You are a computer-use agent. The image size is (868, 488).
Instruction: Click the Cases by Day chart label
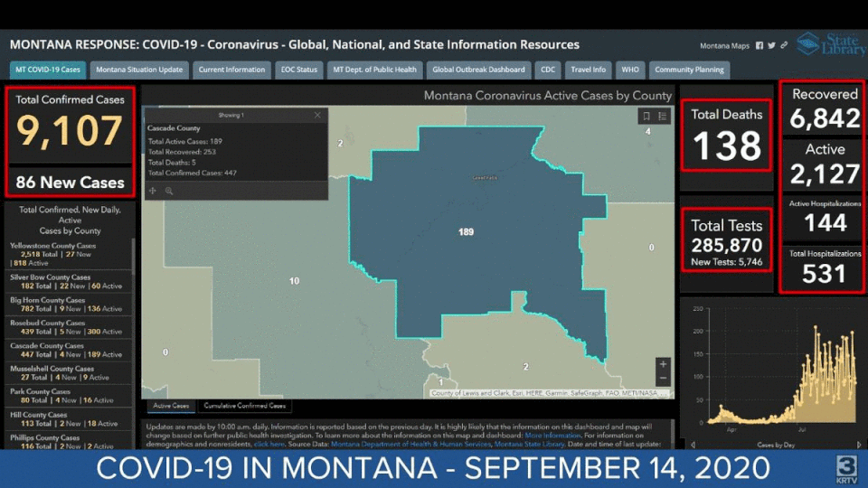tap(776, 445)
